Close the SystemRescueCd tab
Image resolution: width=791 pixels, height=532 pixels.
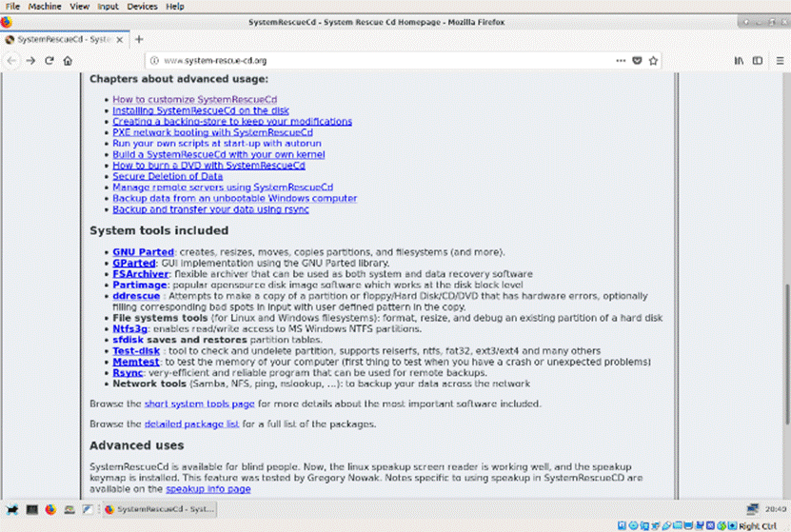(120, 39)
